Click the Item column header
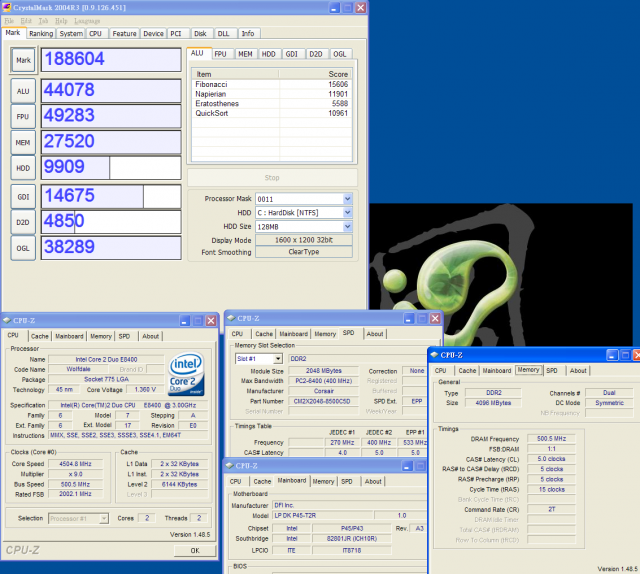This screenshot has width=640, height=574. [236, 74]
